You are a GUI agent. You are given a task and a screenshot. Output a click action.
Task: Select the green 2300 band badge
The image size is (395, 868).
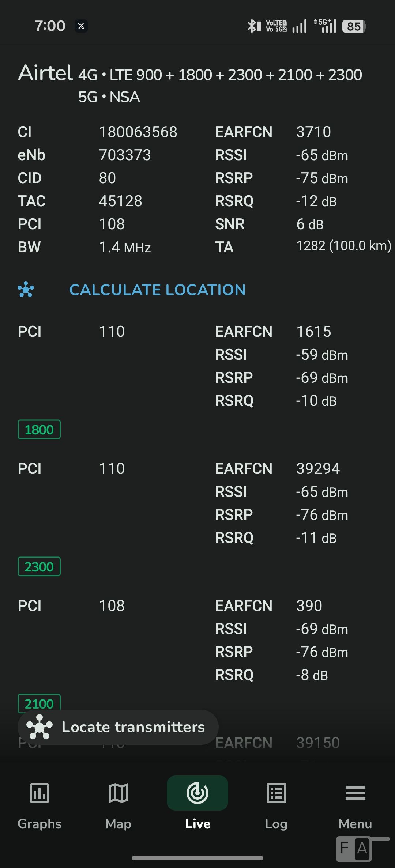pos(39,567)
